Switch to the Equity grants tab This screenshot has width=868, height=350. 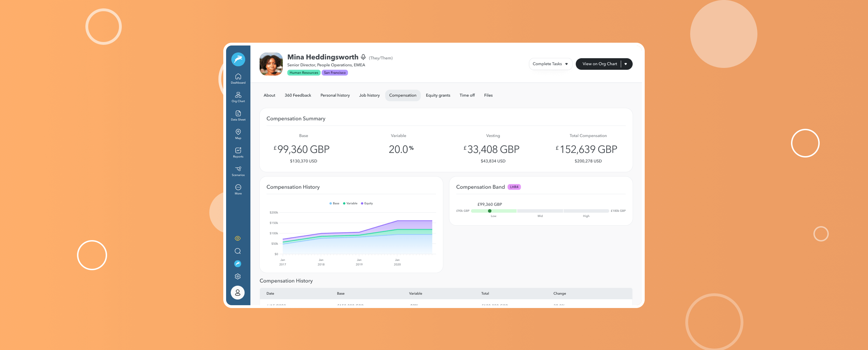pos(438,95)
